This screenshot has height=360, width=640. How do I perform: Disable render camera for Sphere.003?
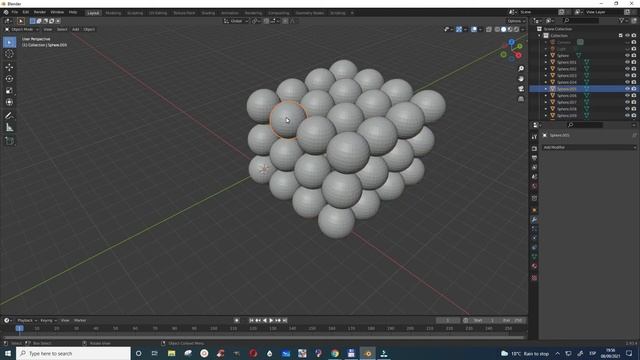[x=634, y=76]
